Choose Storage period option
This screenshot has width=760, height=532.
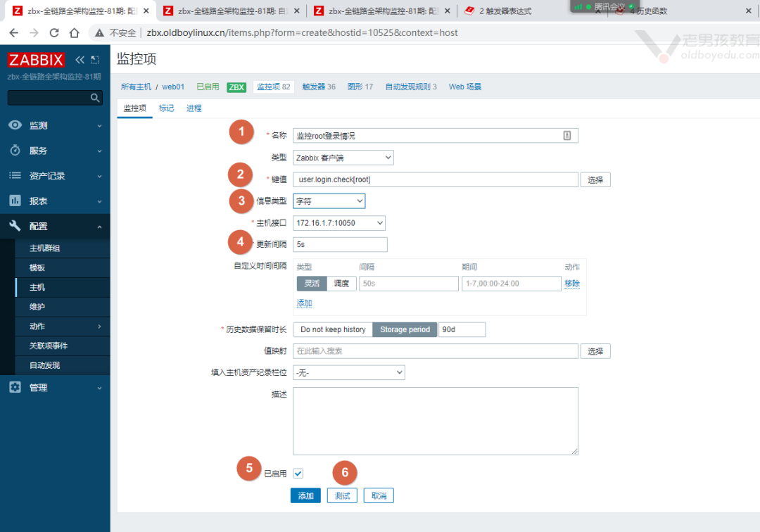tap(405, 329)
